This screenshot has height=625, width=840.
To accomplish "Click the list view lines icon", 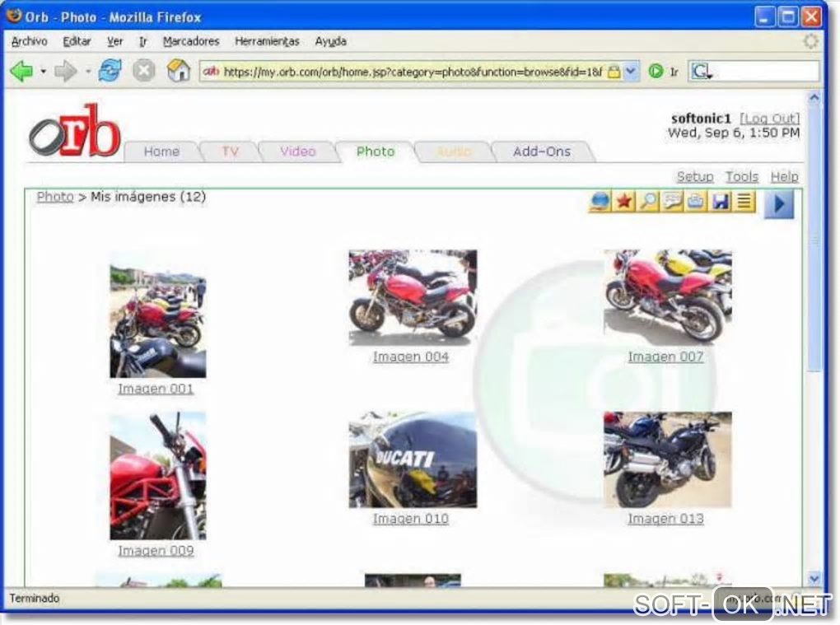I will coord(744,202).
